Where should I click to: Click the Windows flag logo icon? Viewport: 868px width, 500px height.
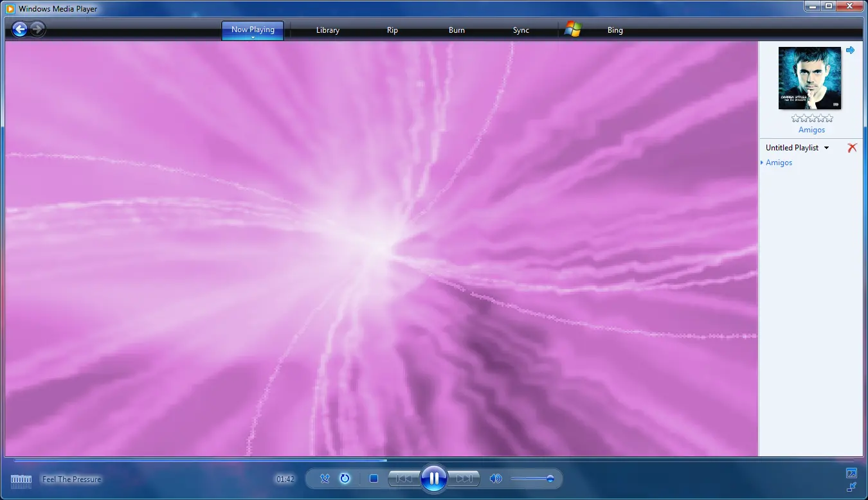(x=572, y=29)
